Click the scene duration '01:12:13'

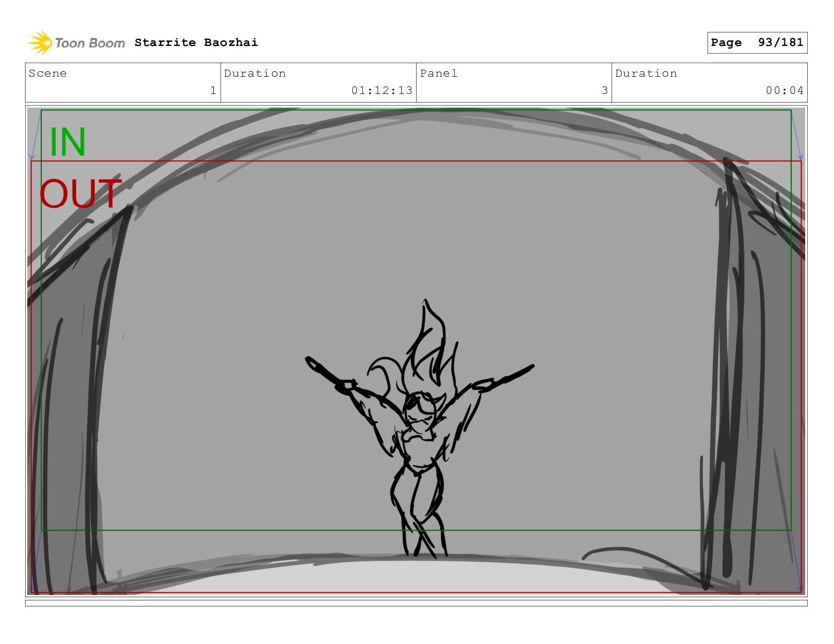382,90
